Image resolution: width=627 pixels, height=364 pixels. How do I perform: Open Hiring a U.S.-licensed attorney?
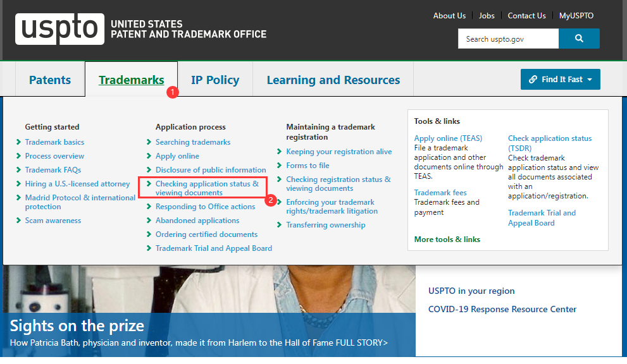[78, 184]
